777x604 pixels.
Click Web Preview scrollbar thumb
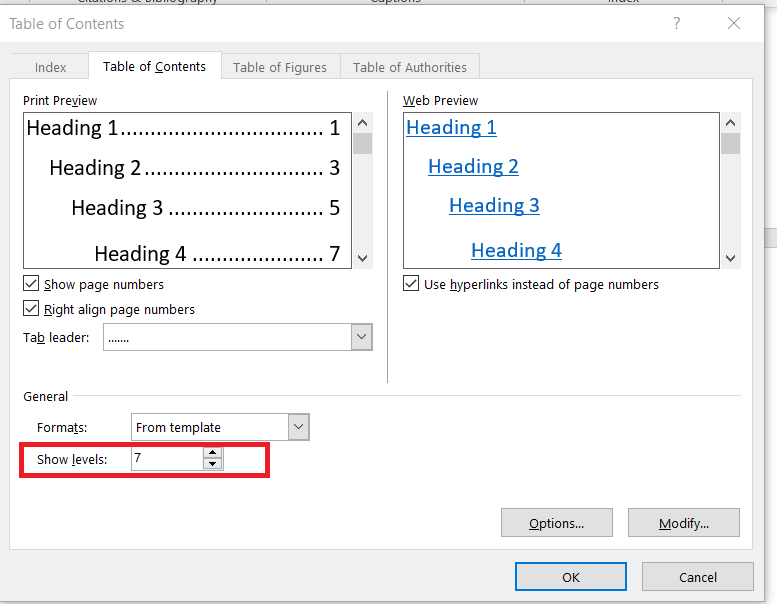click(730, 144)
